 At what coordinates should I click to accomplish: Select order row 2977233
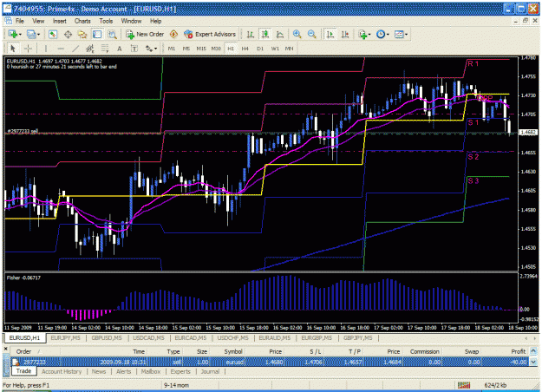[270, 362]
